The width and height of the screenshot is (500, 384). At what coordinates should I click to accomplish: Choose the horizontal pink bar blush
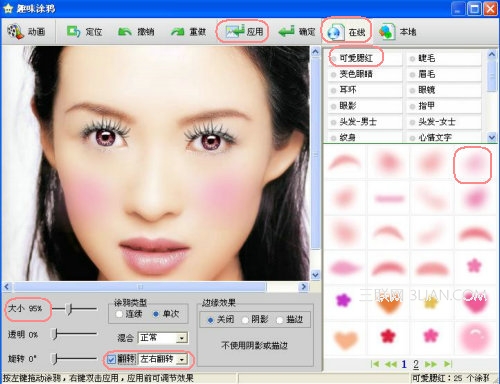389,199
